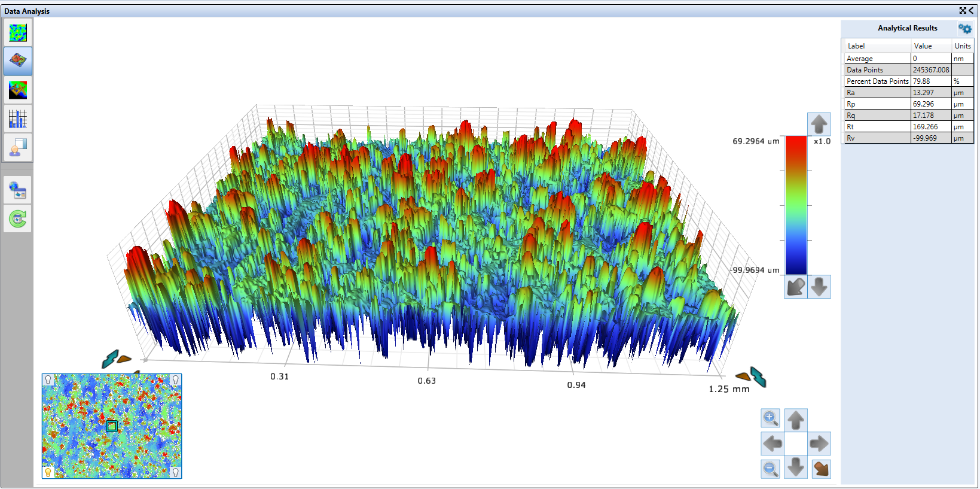Open the cross-section profile view icon
The width and height of the screenshot is (980, 489).
coord(18,90)
